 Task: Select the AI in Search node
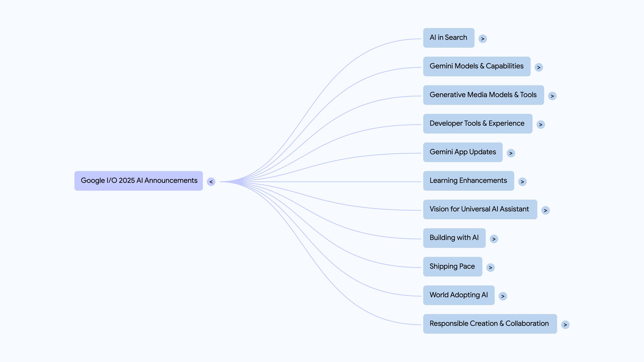coord(449,38)
